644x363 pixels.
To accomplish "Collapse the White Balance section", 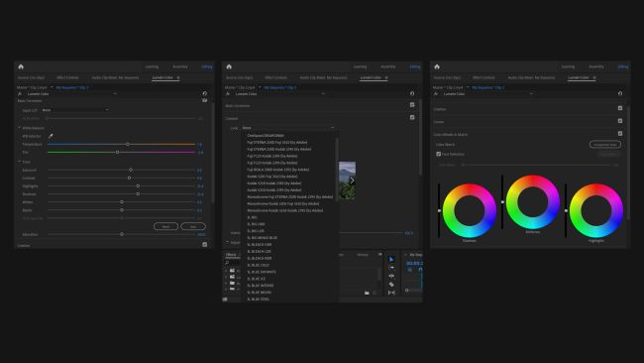I will 19,128.
